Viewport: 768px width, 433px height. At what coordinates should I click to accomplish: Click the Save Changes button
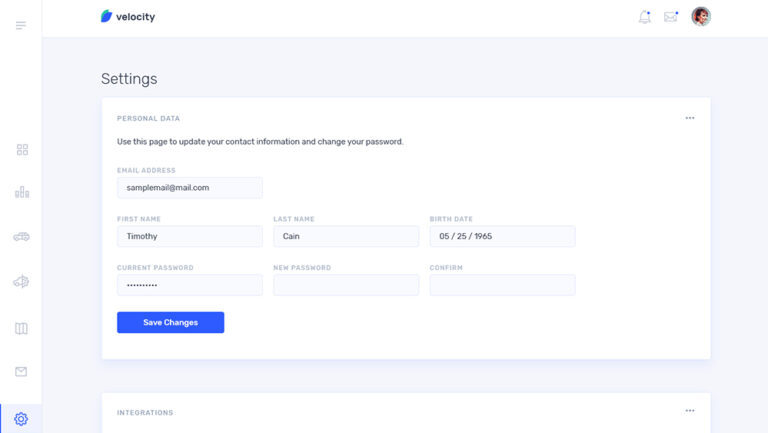(170, 322)
